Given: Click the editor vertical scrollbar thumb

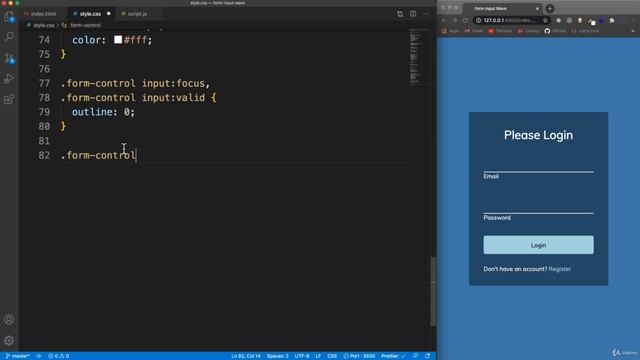Looking at the screenshot, I should pos(433,292).
